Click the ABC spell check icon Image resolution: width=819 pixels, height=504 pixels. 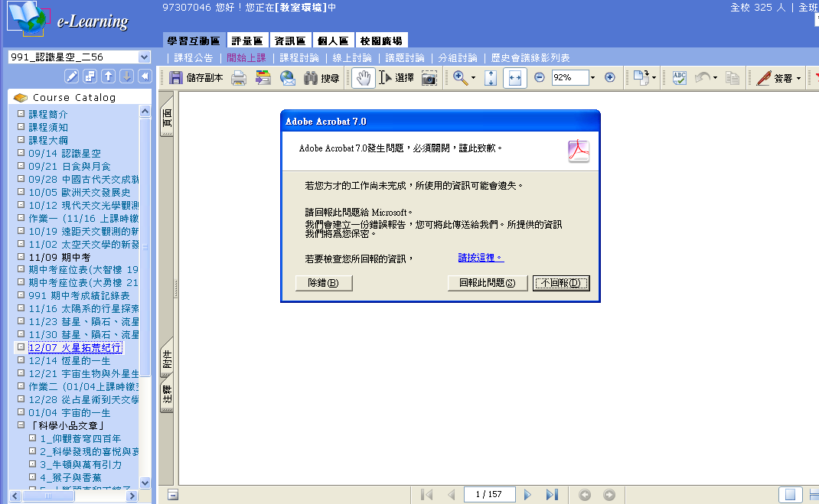pos(679,78)
